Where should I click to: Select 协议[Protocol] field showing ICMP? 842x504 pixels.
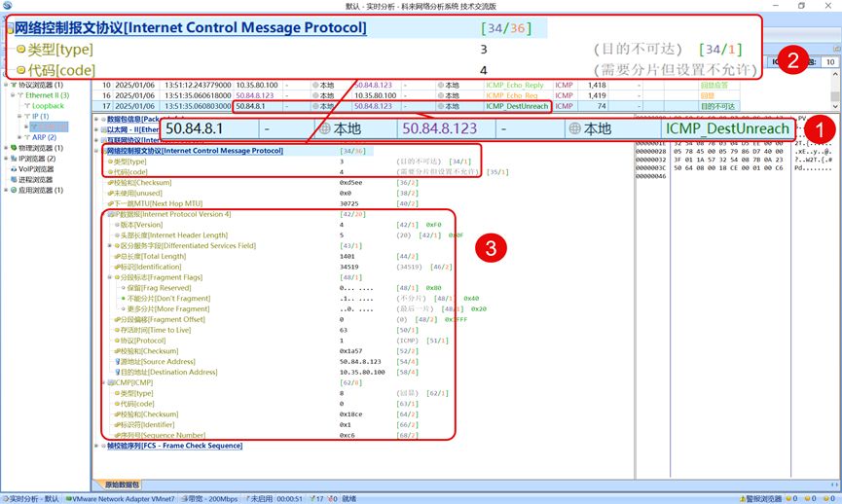[x=139, y=341]
